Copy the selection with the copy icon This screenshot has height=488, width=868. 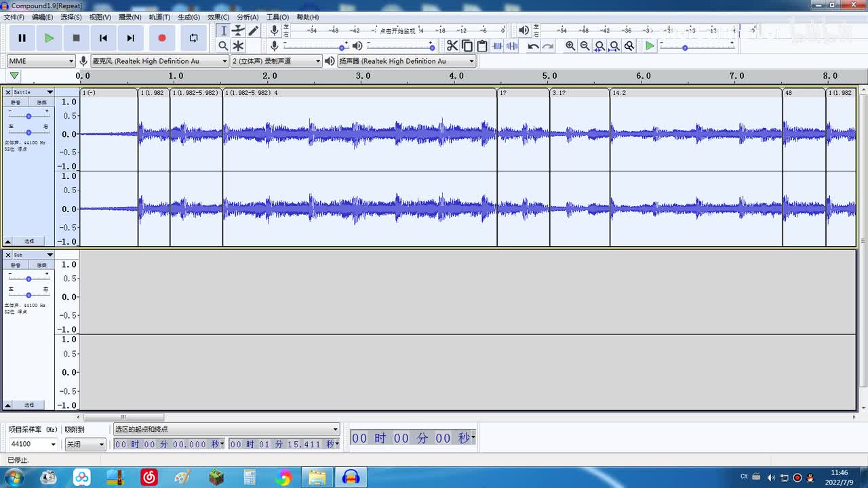(467, 45)
